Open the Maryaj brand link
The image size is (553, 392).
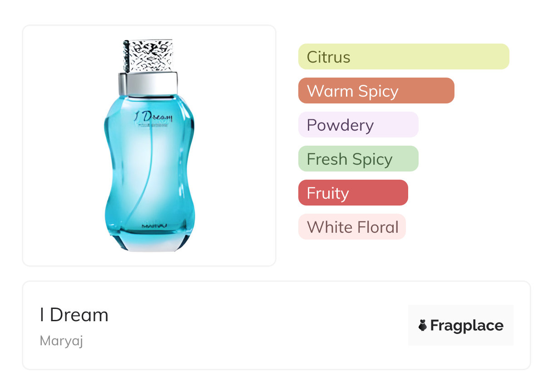[61, 341]
